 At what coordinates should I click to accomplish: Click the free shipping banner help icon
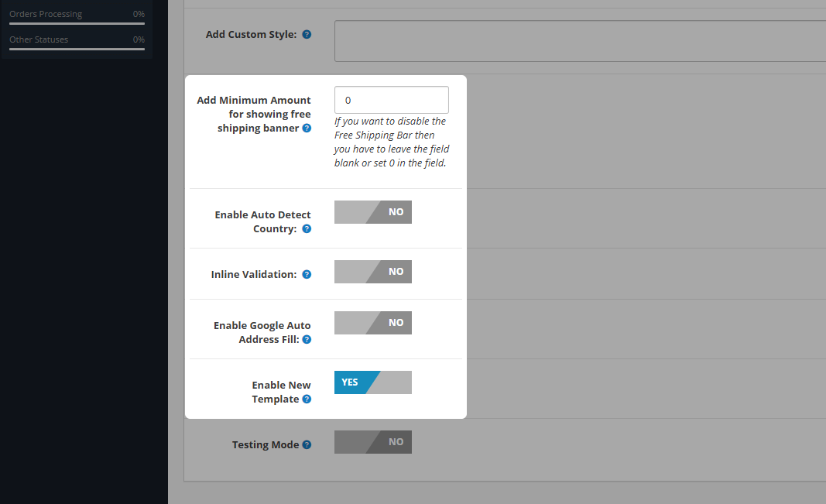[307, 129]
